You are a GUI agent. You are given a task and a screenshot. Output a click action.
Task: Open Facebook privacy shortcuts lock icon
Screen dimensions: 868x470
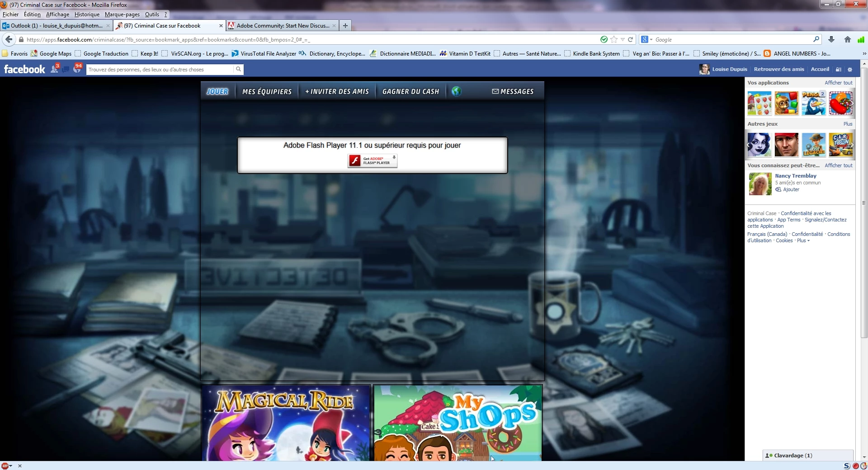839,69
